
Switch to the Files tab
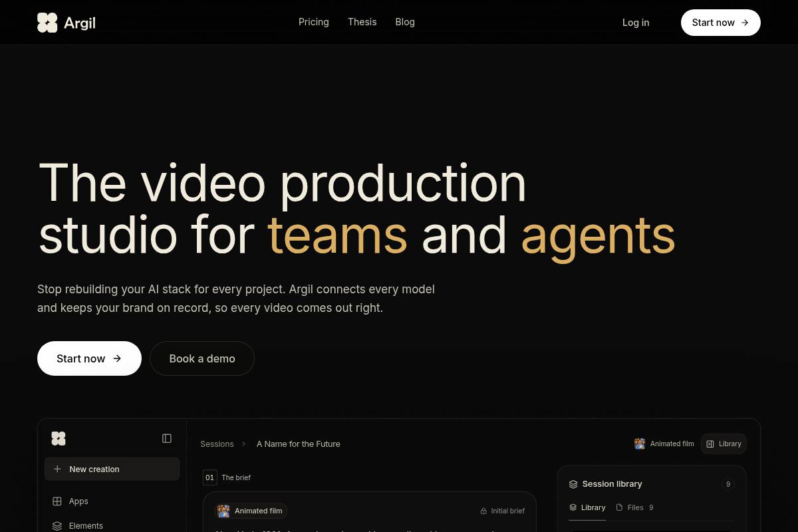[635, 507]
